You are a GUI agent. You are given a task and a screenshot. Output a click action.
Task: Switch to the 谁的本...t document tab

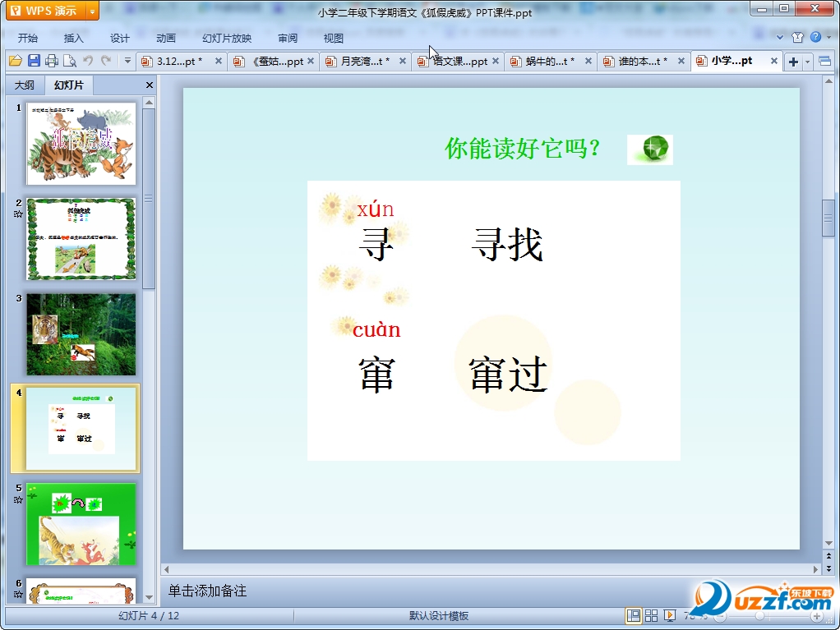(x=643, y=62)
